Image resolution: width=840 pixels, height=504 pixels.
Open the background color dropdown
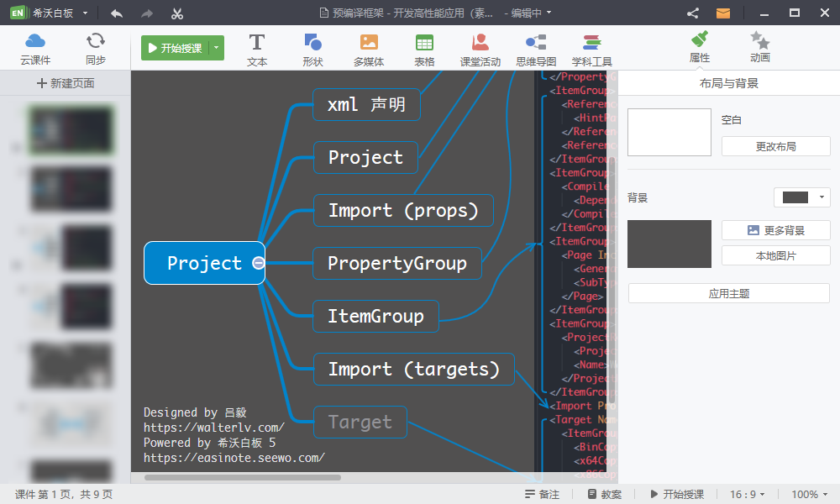(801, 197)
